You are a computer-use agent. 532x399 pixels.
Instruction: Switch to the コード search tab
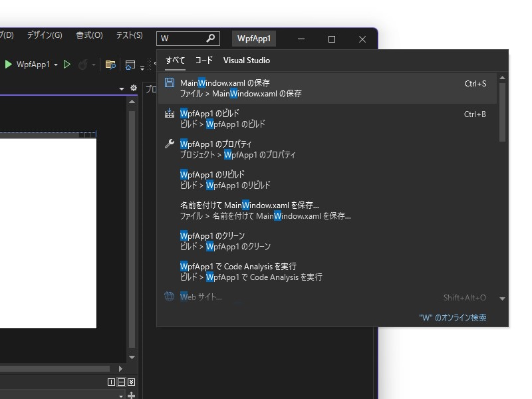pos(204,61)
